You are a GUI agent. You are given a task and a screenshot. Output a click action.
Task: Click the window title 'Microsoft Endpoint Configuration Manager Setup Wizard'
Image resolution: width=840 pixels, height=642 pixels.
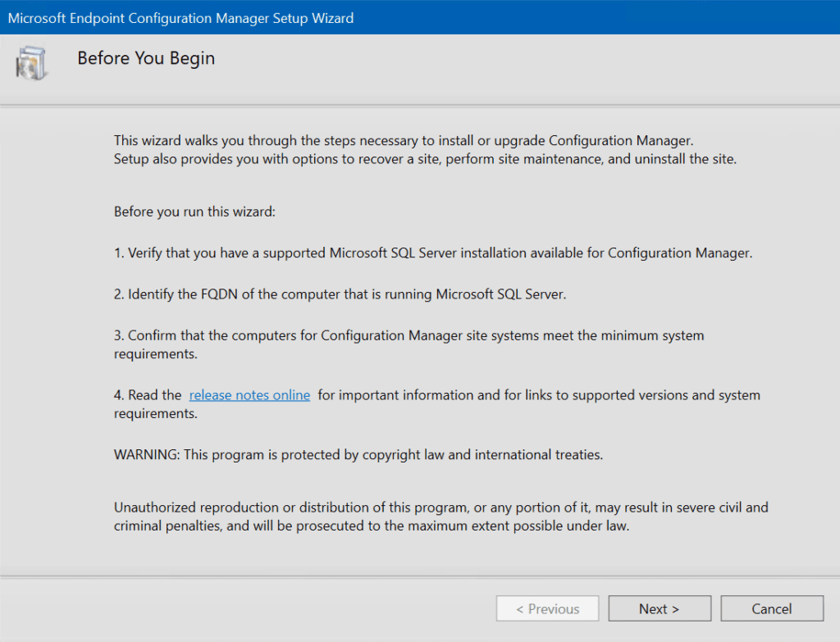(x=180, y=18)
